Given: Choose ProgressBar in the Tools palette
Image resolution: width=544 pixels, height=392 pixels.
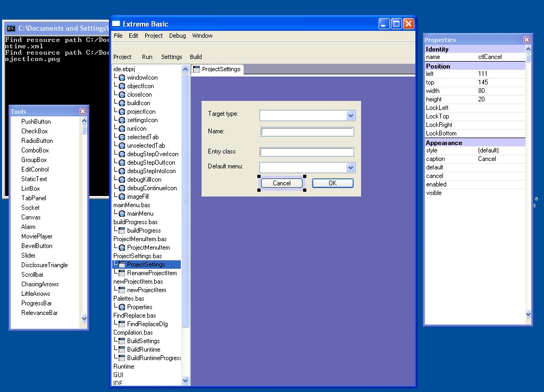Looking at the screenshot, I should [x=37, y=303].
